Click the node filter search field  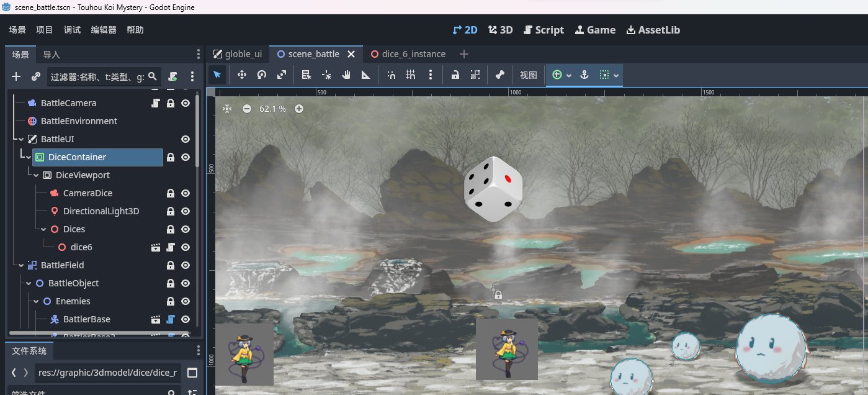click(x=104, y=77)
